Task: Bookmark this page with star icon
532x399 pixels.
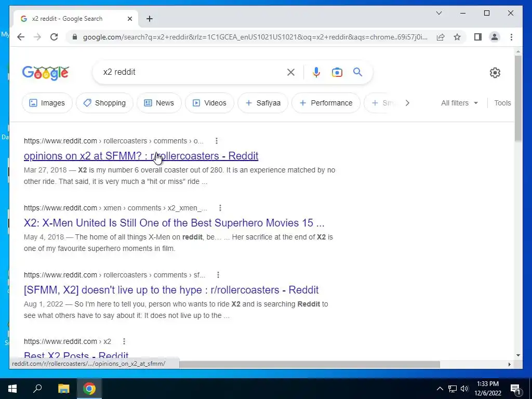Action: [457, 37]
